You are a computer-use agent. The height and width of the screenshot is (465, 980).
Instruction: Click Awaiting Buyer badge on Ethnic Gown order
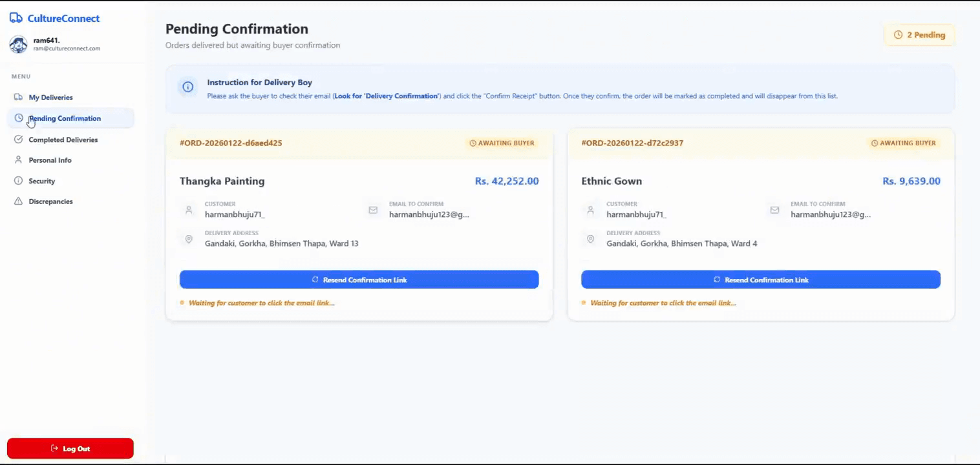[904, 143]
